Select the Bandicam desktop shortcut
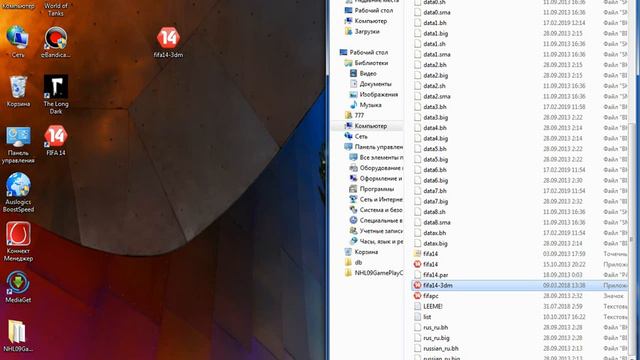The width and height of the screenshot is (640, 360). click(x=56, y=42)
